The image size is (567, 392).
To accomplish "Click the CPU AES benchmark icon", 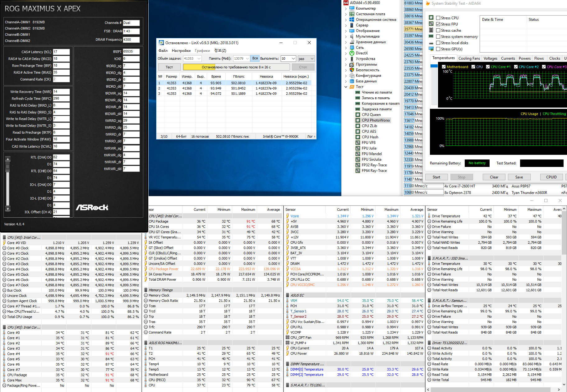I will pos(358,131).
